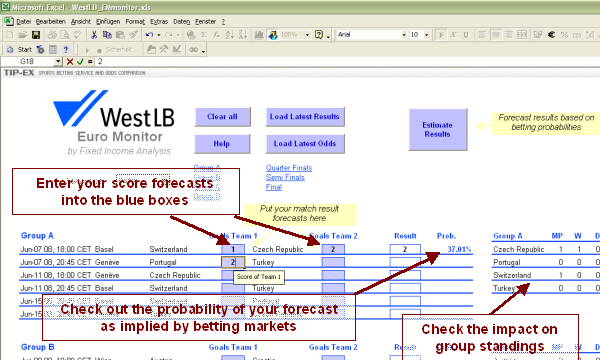Follow the Quarter Finals link
600x360 pixels.
(x=289, y=168)
